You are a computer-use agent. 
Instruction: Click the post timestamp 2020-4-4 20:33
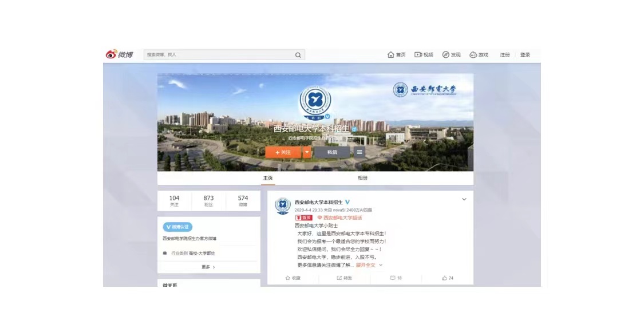click(x=309, y=210)
